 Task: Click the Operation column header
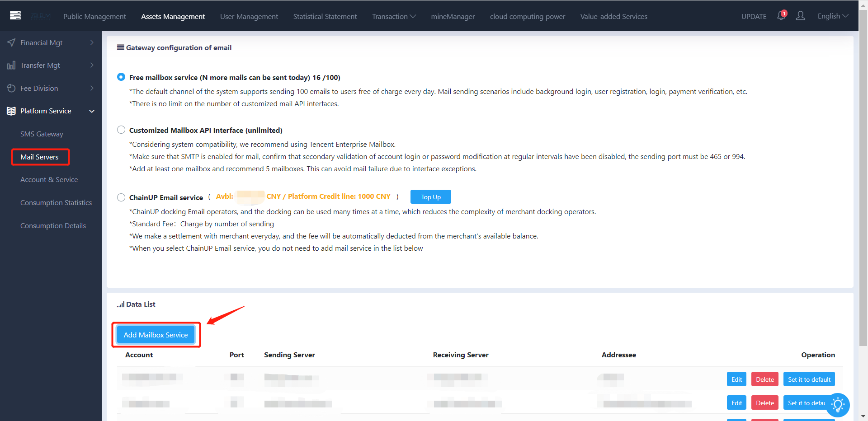[x=818, y=355]
